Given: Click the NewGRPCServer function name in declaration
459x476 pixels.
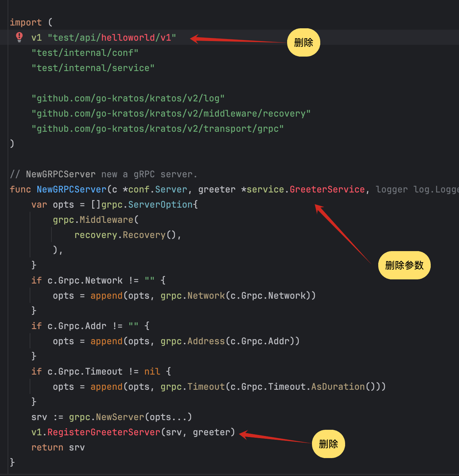Looking at the screenshot, I should tap(71, 189).
